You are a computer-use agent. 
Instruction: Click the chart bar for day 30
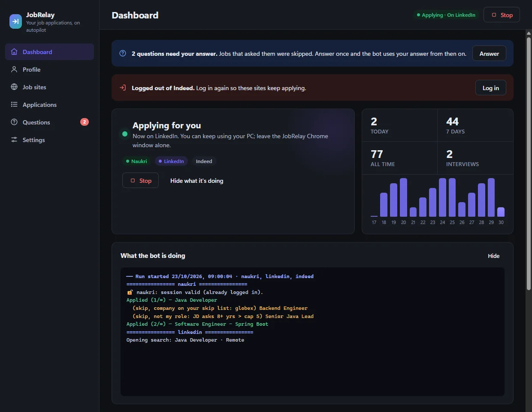[x=501, y=212]
